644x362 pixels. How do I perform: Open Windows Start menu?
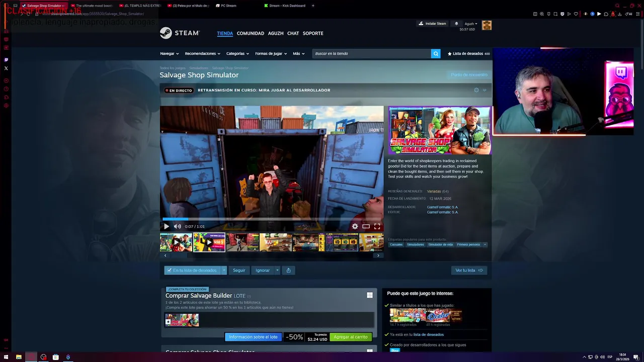pos(6,357)
